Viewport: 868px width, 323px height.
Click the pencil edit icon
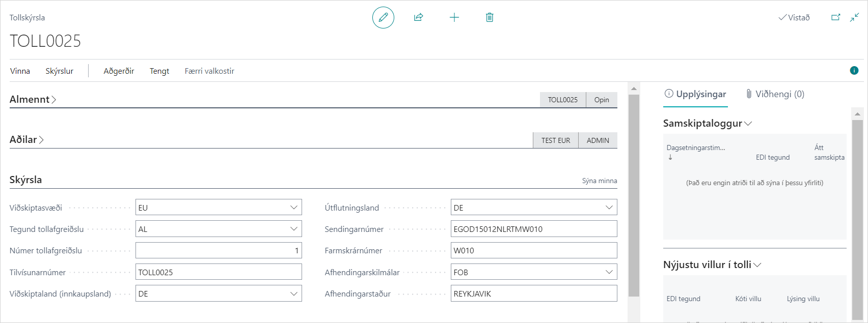point(383,18)
